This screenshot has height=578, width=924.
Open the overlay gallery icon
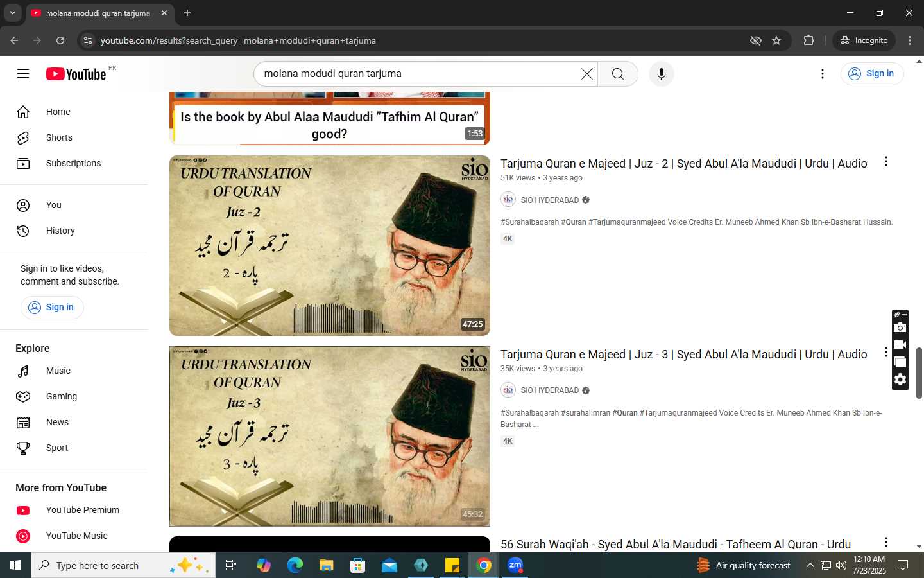900,362
